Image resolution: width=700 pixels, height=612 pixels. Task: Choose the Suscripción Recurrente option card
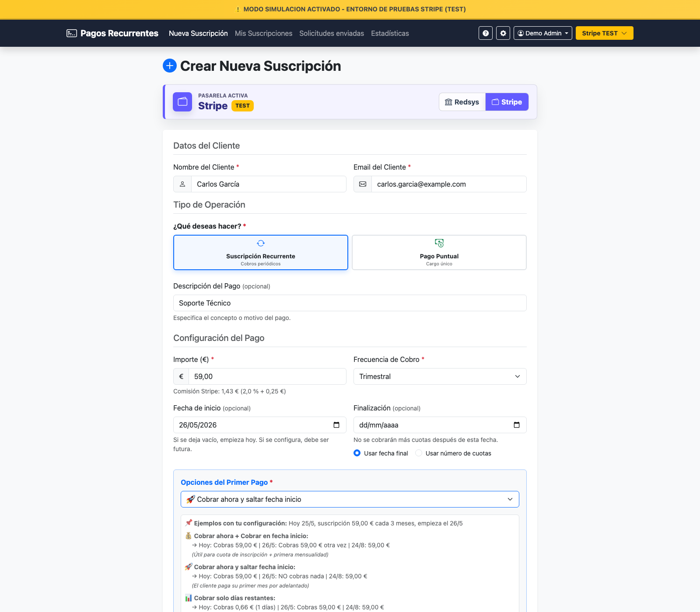(261, 252)
